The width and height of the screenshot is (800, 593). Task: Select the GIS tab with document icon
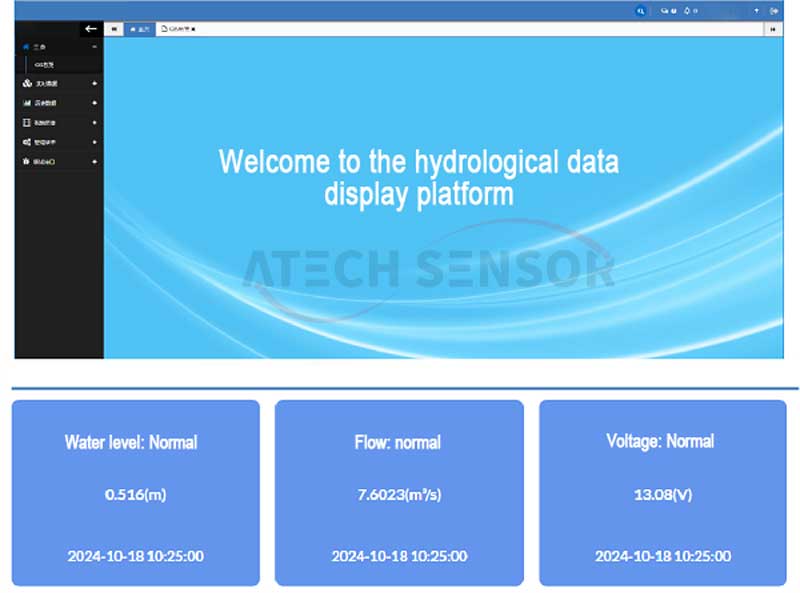[178, 30]
